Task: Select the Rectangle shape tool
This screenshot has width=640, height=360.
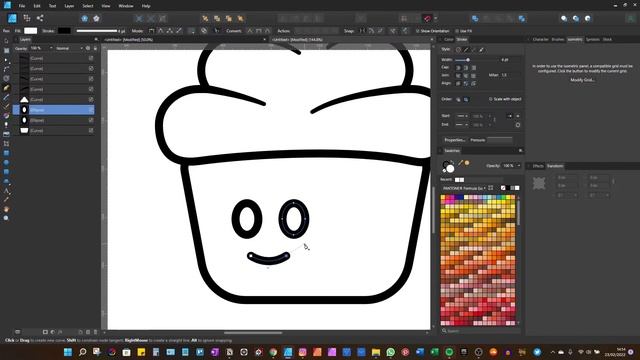Action: coord(6,153)
